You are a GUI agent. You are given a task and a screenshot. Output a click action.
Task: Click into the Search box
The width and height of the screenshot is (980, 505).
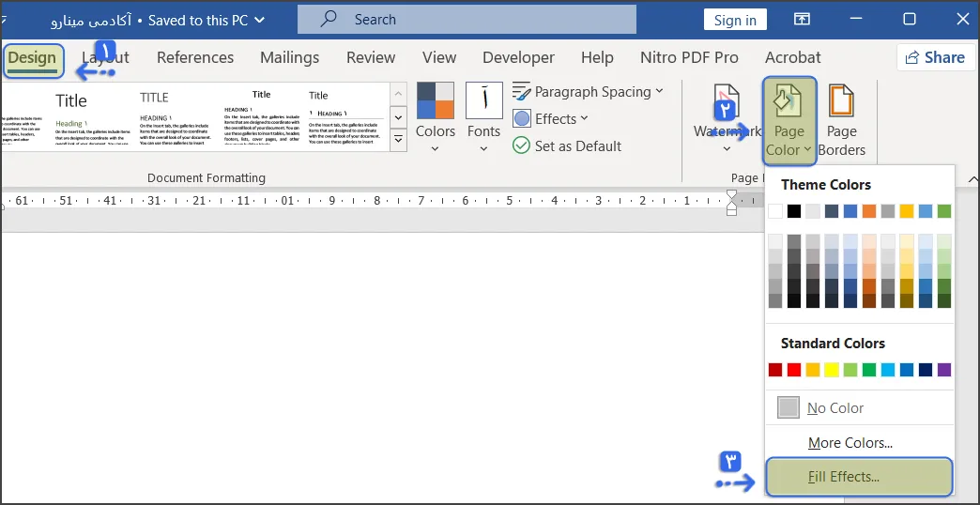(467, 20)
